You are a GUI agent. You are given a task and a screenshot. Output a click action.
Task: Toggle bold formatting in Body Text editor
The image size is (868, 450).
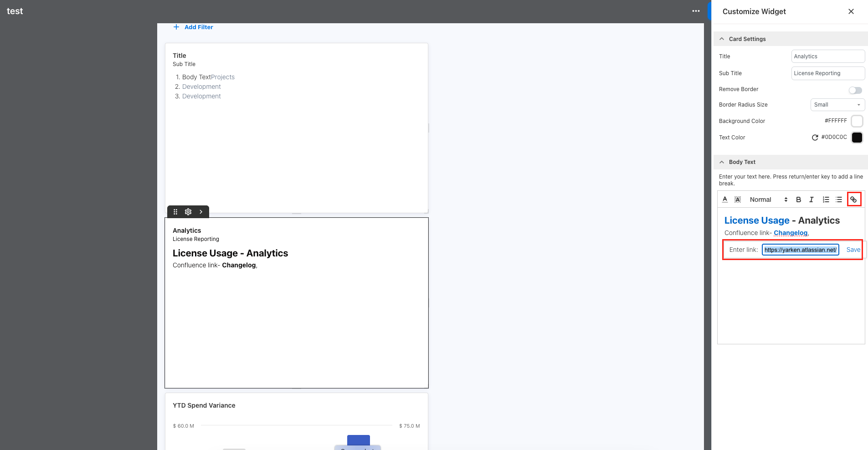pos(798,199)
